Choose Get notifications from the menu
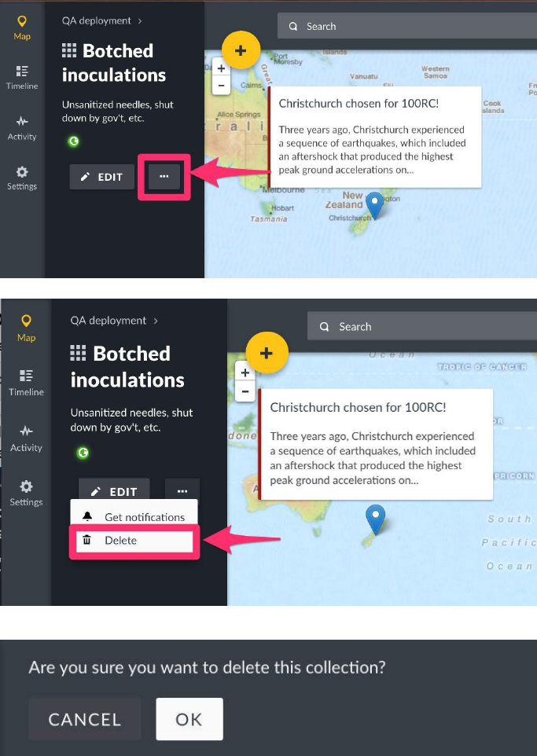This screenshot has width=537, height=756. pyautogui.click(x=134, y=517)
